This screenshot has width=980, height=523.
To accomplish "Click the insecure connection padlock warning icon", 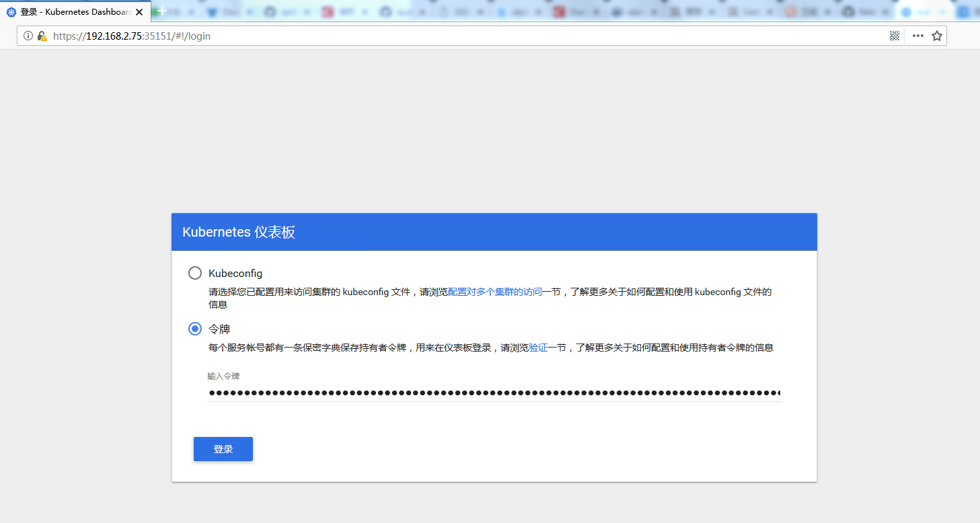I will coord(42,36).
